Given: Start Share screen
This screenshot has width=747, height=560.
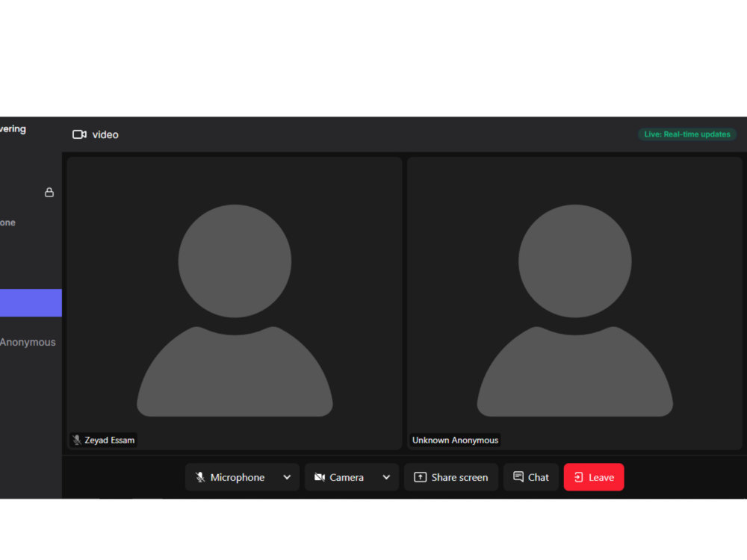Looking at the screenshot, I should click(x=450, y=477).
